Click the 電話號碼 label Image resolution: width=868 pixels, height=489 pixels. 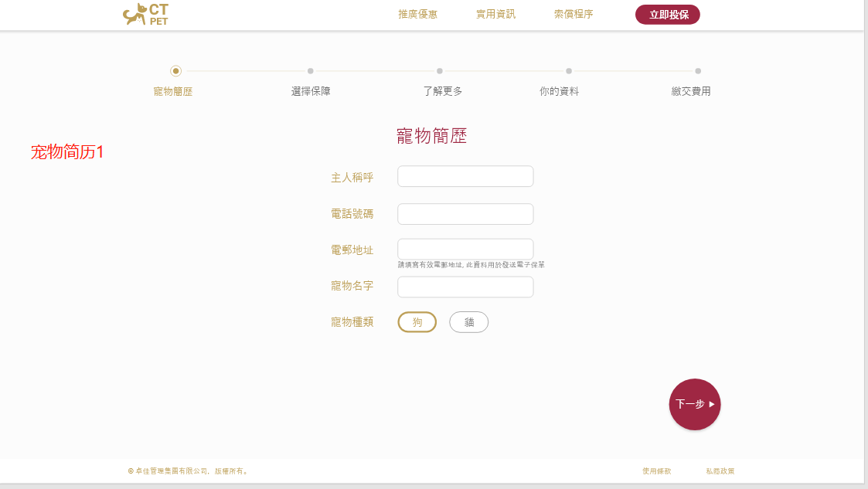[x=352, y=213]
